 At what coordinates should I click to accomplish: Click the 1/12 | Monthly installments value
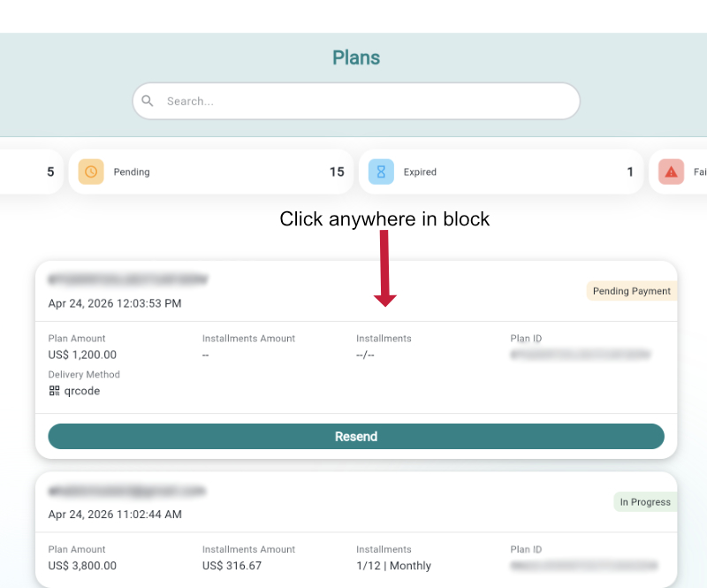(393, 566)
